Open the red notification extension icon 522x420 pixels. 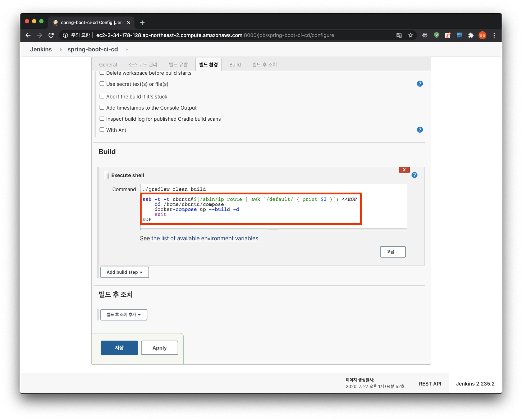[448, 35]
